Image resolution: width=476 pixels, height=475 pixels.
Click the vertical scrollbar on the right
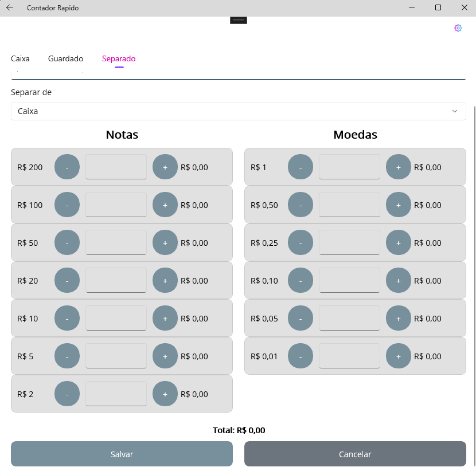coord(474,229)
